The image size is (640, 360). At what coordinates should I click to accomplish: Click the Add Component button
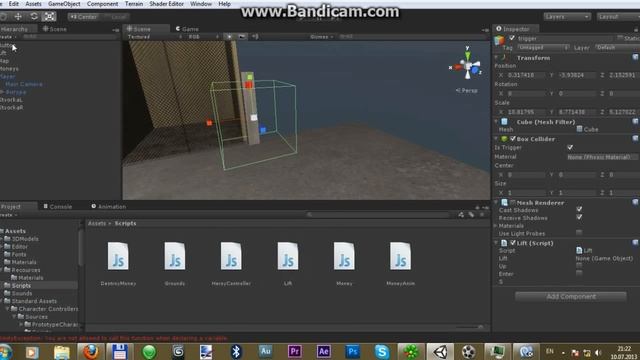point(571,296)
